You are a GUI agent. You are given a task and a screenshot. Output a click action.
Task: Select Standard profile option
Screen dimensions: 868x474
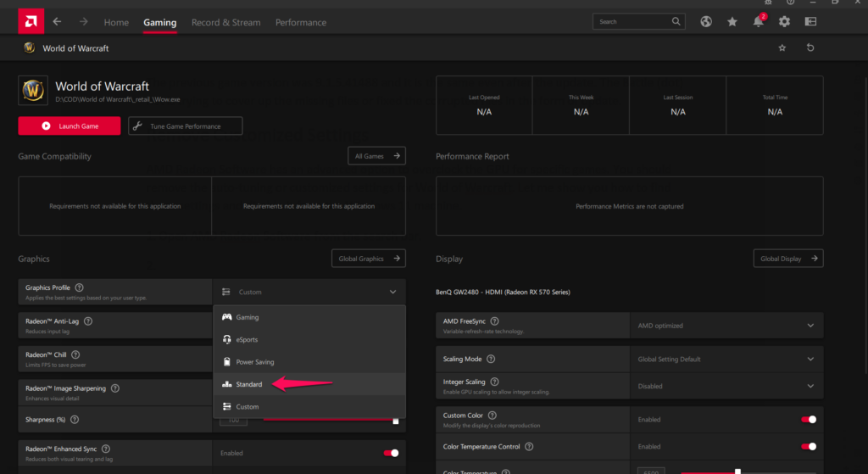(x=309, y=384)
